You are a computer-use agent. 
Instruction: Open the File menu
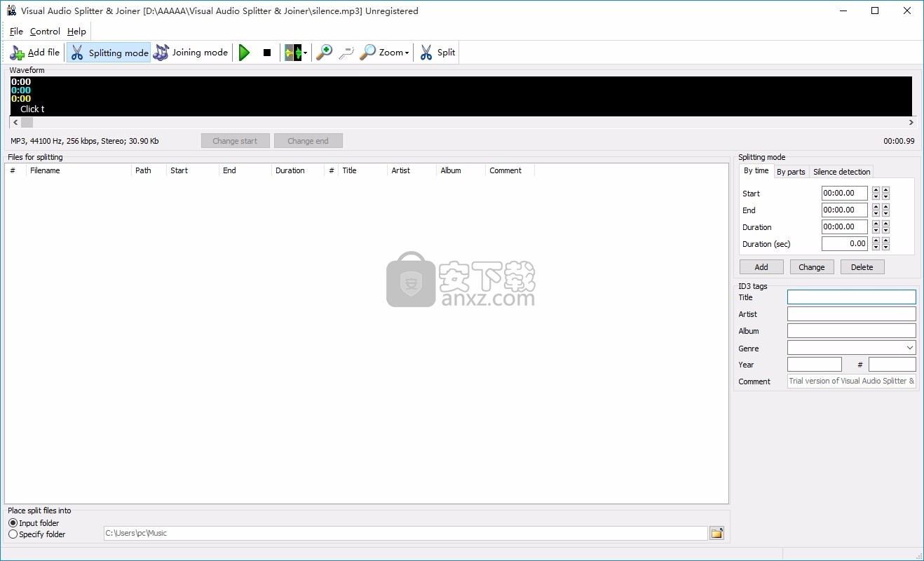[16, 32]
